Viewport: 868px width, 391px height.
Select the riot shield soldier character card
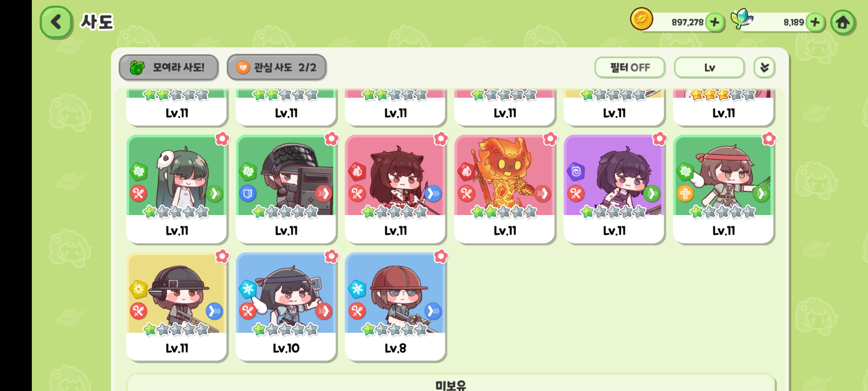point(286,189)
